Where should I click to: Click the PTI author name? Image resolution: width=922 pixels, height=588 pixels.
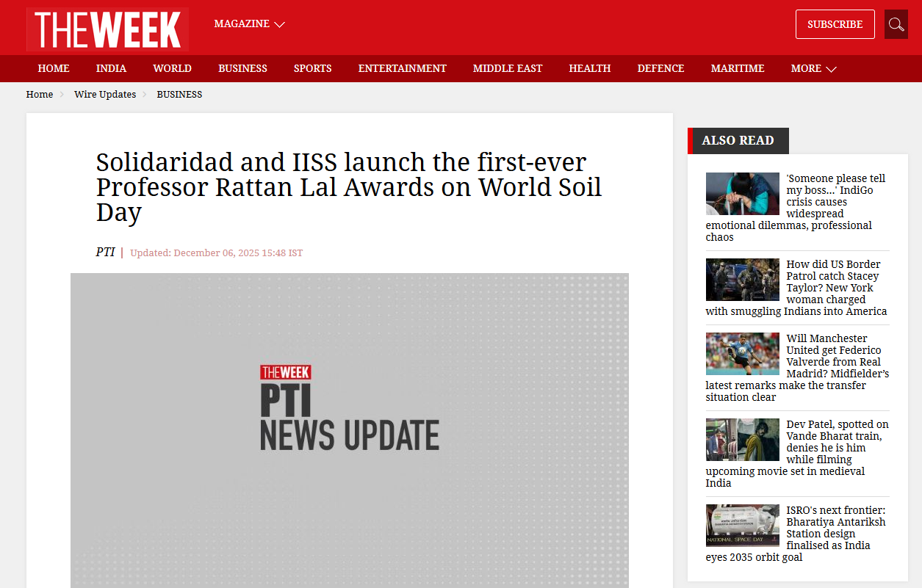[x=105, y=253]
